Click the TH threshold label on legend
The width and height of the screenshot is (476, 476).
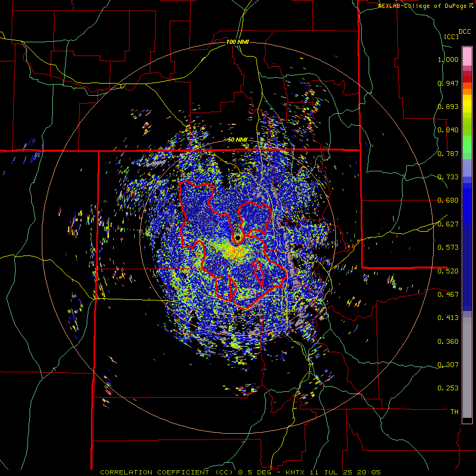click(x=454, y=411)
